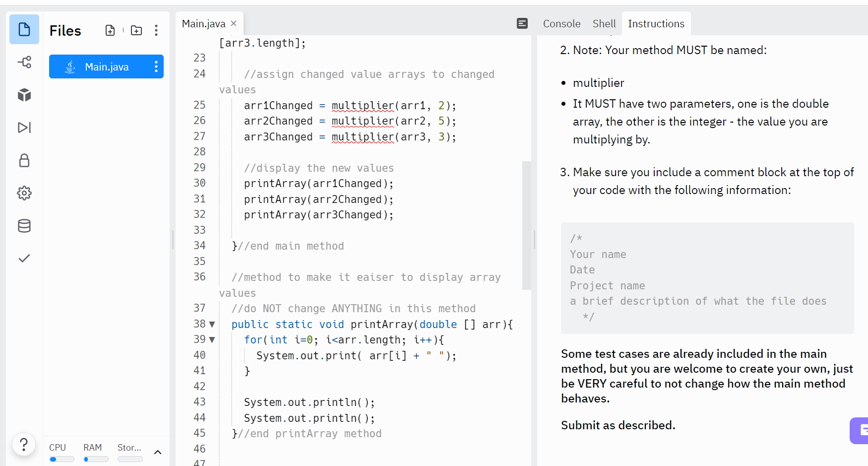868x466 pixels.
Task: Click the underlined multiplier call on line 27
Action: [x=363, y=137]
